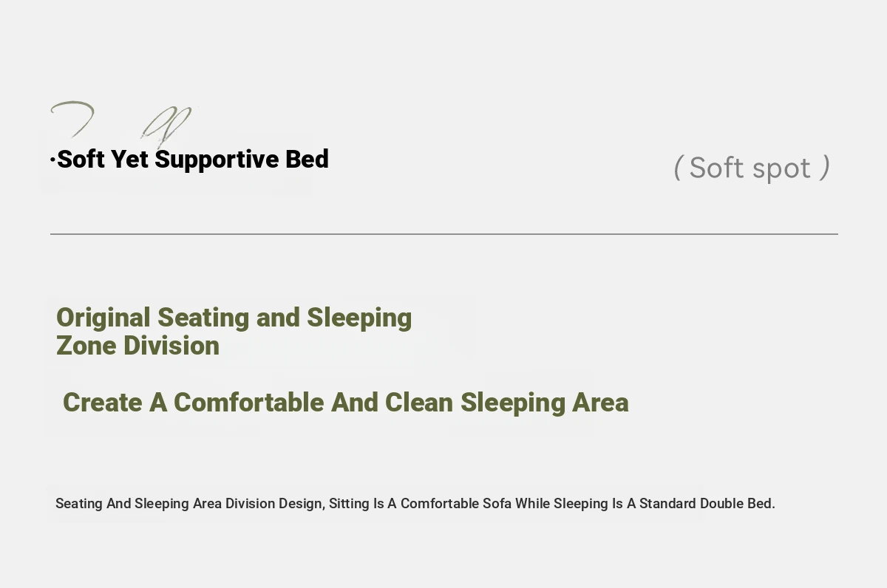The width and height of the screenshot is (887, 588).
Task: Click the horizontal gray divider line
Action: [444, 234]
